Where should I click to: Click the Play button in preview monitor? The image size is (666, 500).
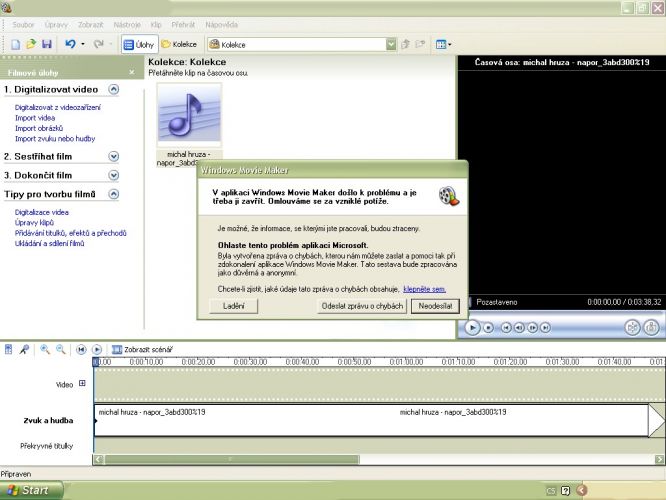[x=472, y=328]
